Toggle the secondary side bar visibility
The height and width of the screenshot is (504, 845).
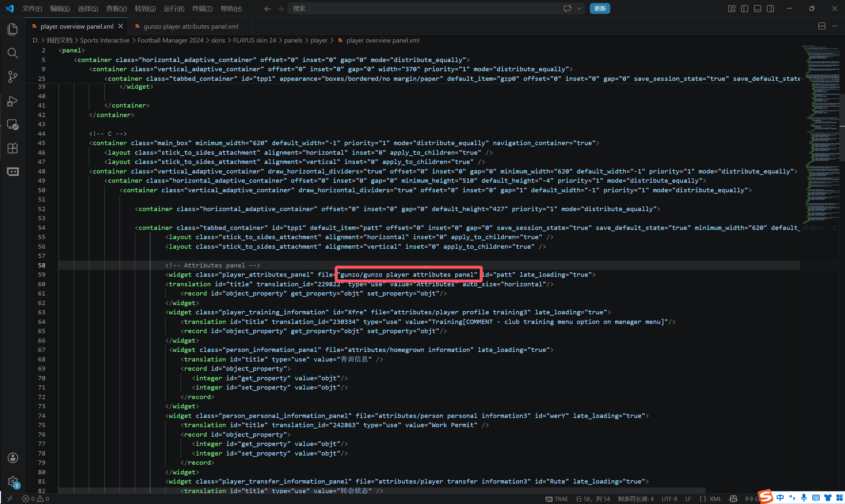coord(770,9)
